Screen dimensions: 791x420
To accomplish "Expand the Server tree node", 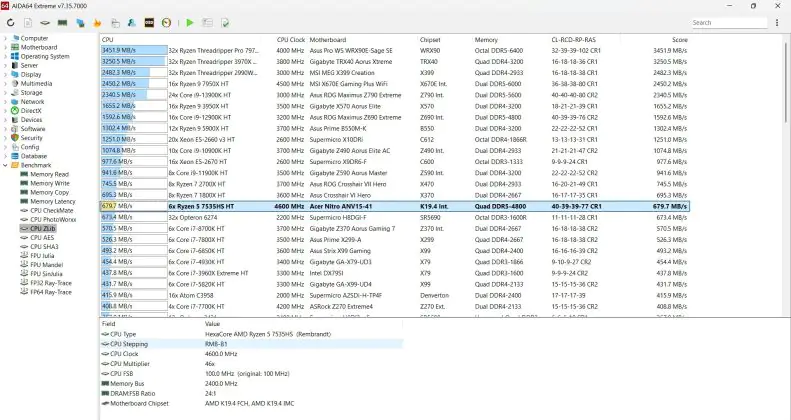I will coord(6,66).
